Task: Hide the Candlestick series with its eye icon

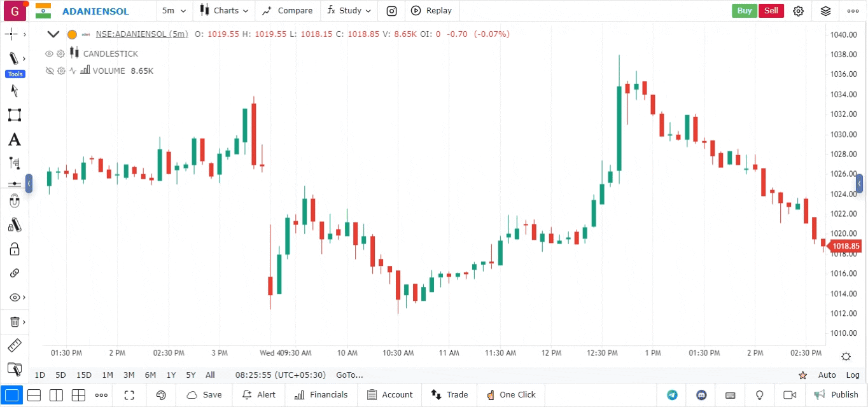Action: 49,54
